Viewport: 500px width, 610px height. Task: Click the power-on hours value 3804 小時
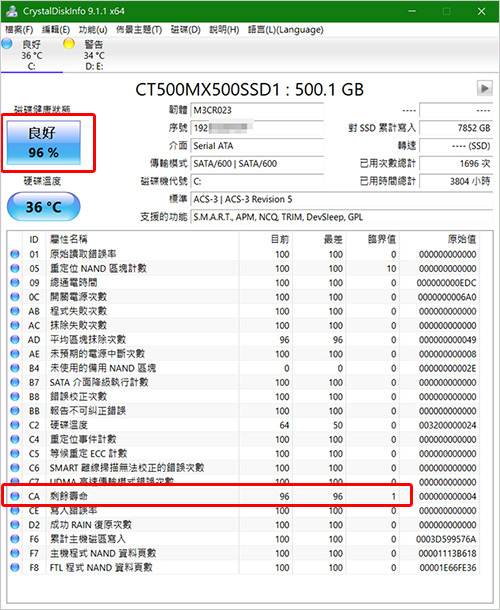(x=456, y=181)
